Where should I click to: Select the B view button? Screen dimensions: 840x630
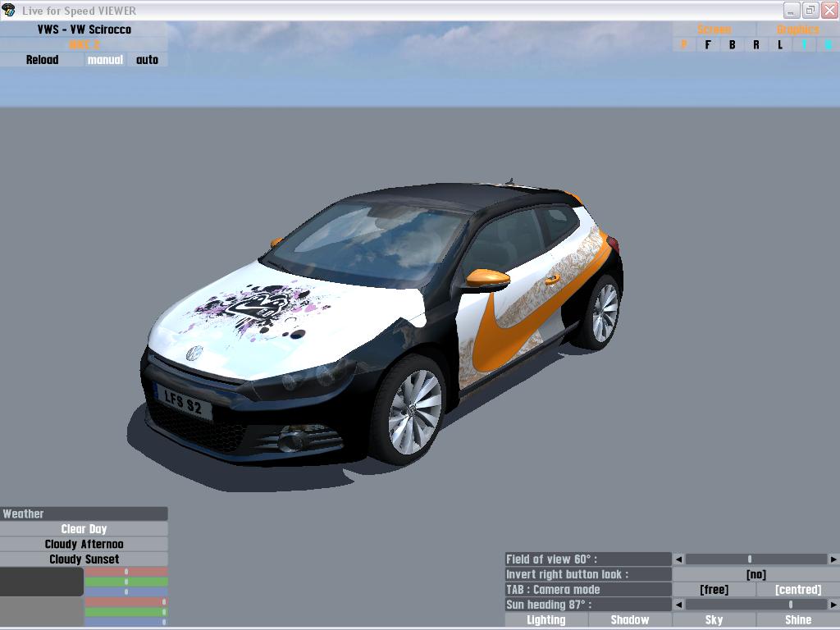[x=732, y=45]
